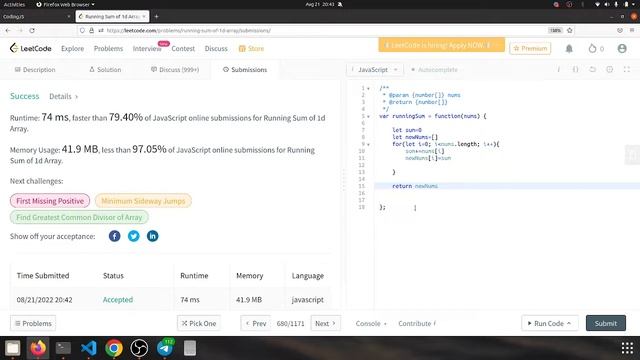Expand submission Details
The image size is (640, 360).
(x=64, y=96)
